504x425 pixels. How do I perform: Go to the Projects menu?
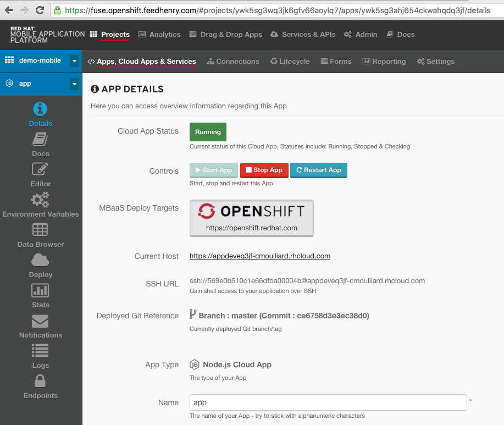point(109,35)
